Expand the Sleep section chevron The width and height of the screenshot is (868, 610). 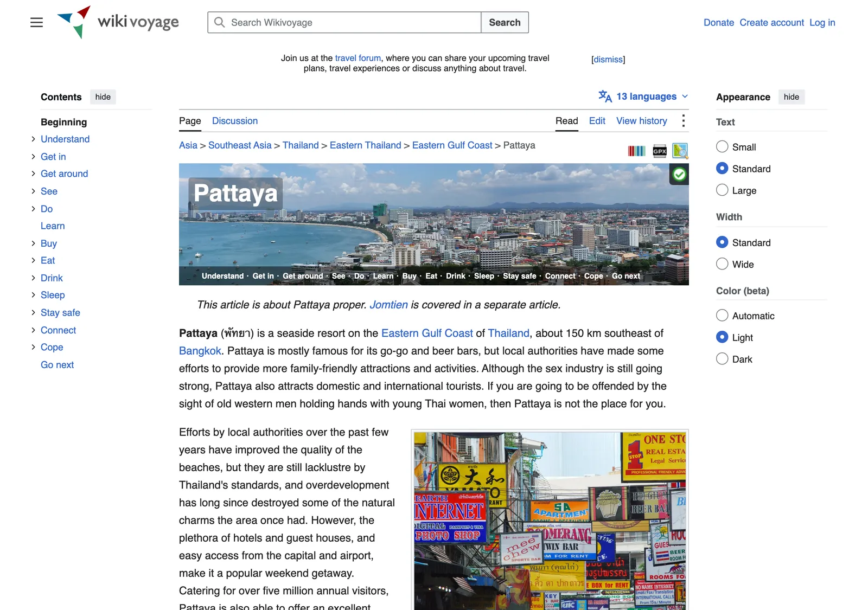point(33,295)
